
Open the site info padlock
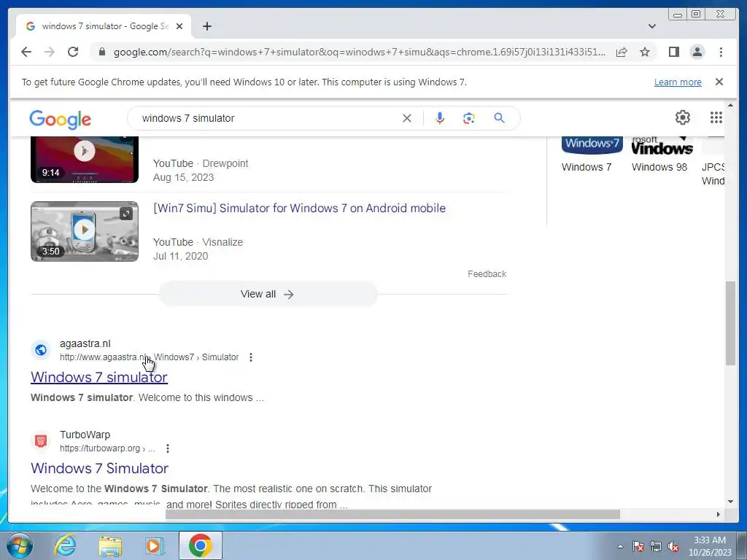[101, 52]
